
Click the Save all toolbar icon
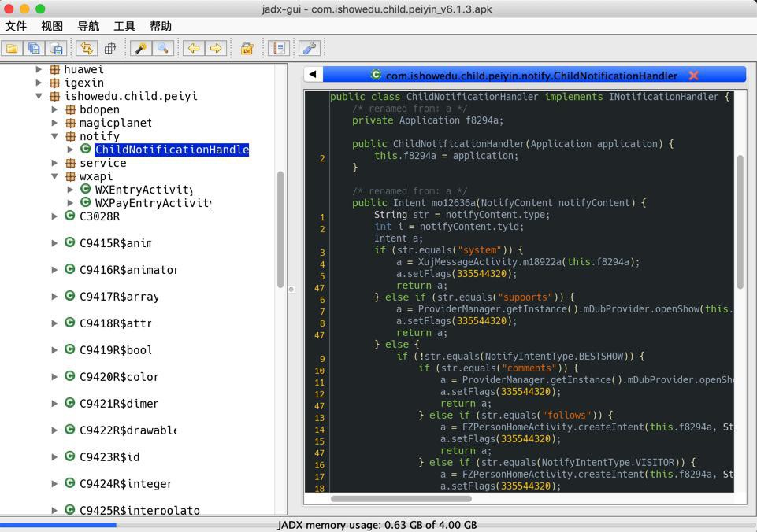pos(35,48)
